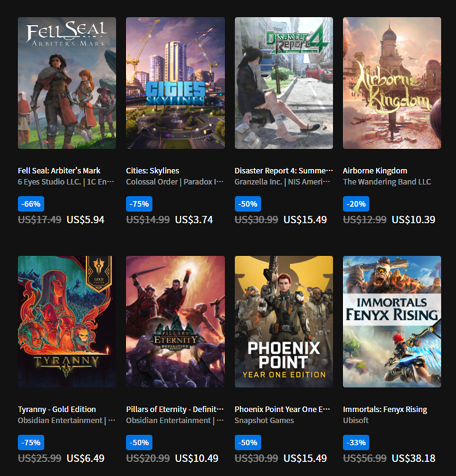This screenshot has height=476, width=456.
Task: Open the Fell Seal: Arbiter's Mark cover art
Action: tap(66, 83)
